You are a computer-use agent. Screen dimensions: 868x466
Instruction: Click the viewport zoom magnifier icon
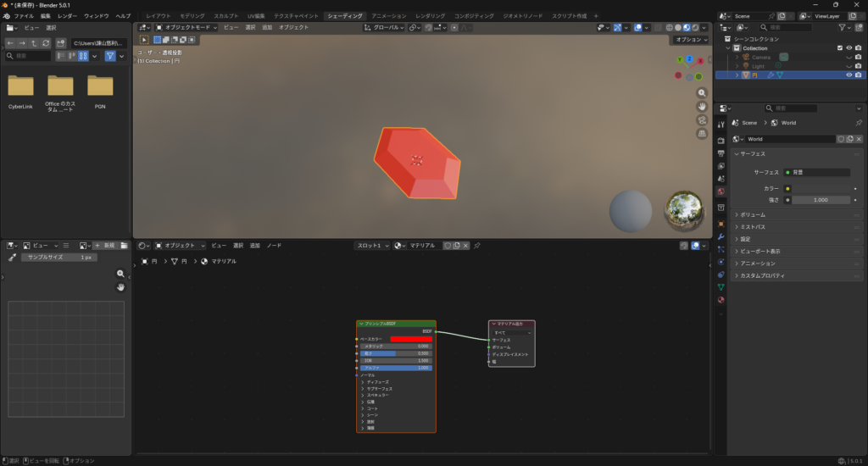click(x=702, y=93)
